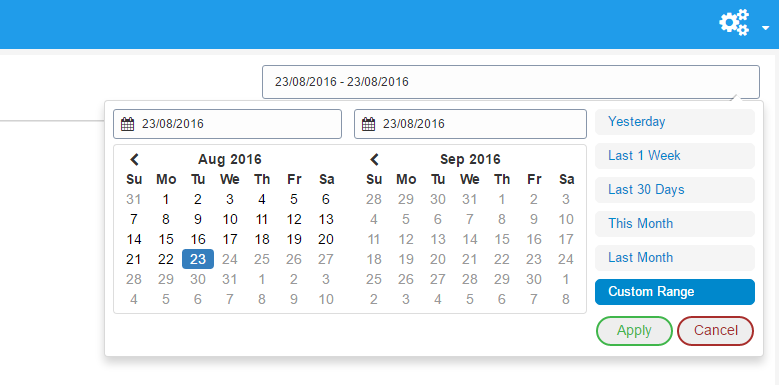This screenshot has width=779, height=385.
Task: Expand the dropdown caret beside the gears
Action: point(765,28)
